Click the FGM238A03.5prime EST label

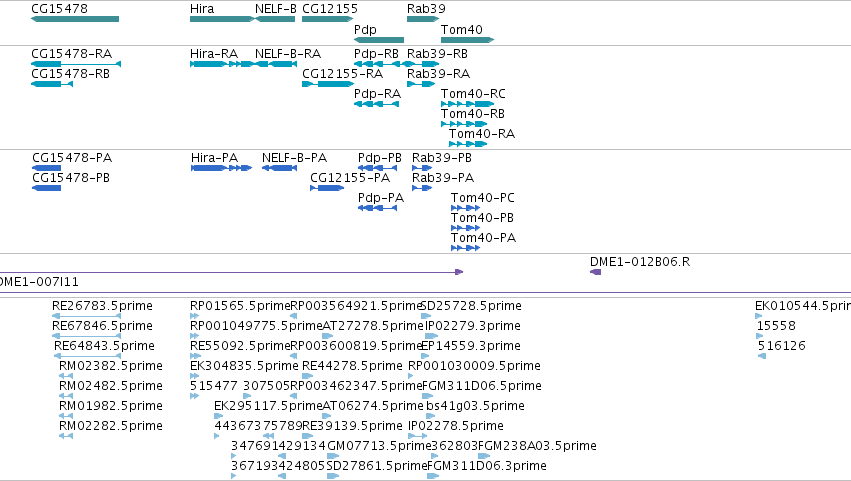click(537, 446)
